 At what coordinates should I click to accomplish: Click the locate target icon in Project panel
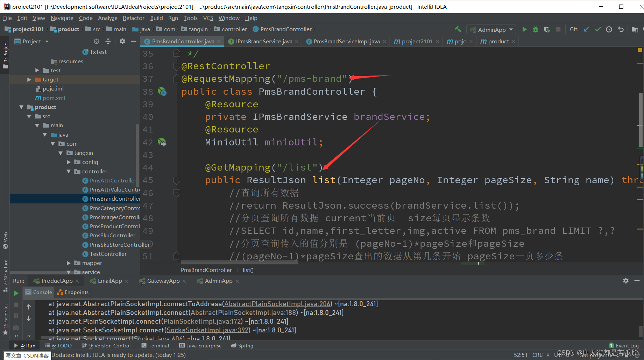[x=97, y=41]
